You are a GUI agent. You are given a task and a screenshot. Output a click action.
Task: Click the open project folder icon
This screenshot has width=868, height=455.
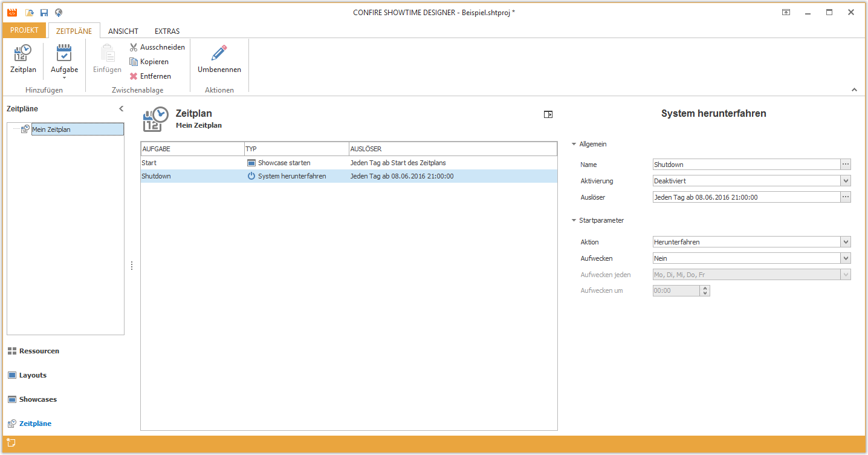pyautogui.click(x=30, y=12)
